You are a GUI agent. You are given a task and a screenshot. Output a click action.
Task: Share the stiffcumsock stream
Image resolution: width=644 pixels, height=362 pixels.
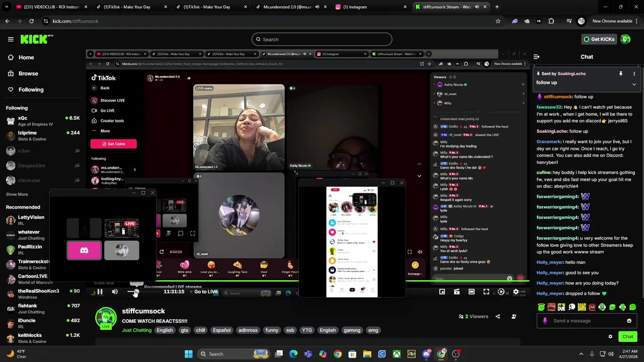498,316
